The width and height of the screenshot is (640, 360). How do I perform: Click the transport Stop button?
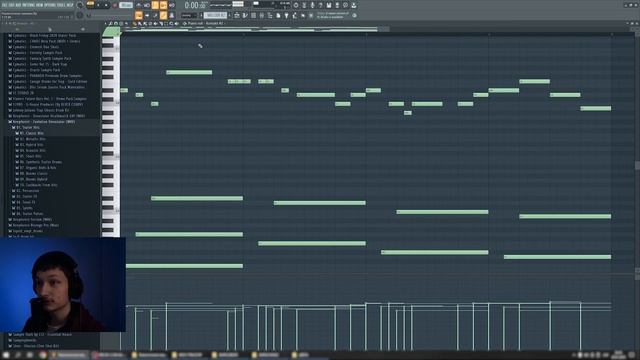(106, 5)
